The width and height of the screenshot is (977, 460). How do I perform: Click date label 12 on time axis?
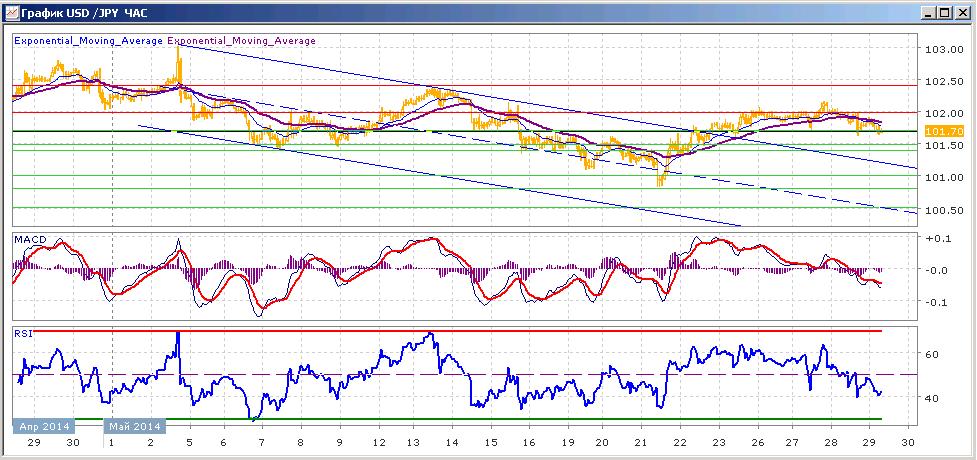point(378,443)
